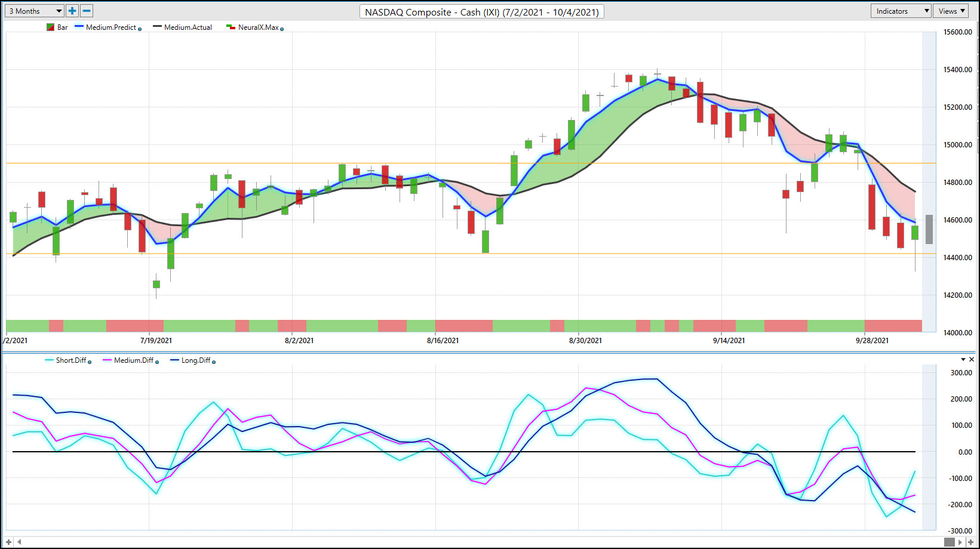The width and height of the screenshot is (980, 549).
Task: Open Long.Diff settings dot
Action: 214,362
